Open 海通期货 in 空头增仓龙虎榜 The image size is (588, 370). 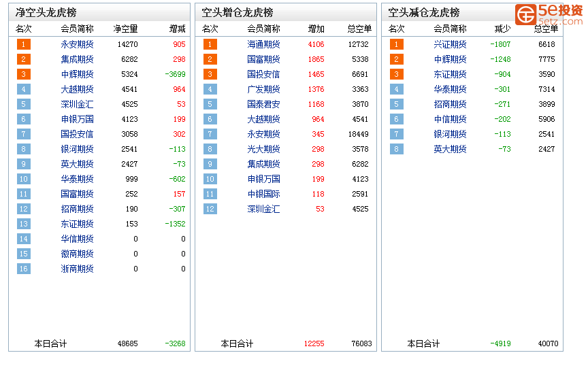point(263,44)
